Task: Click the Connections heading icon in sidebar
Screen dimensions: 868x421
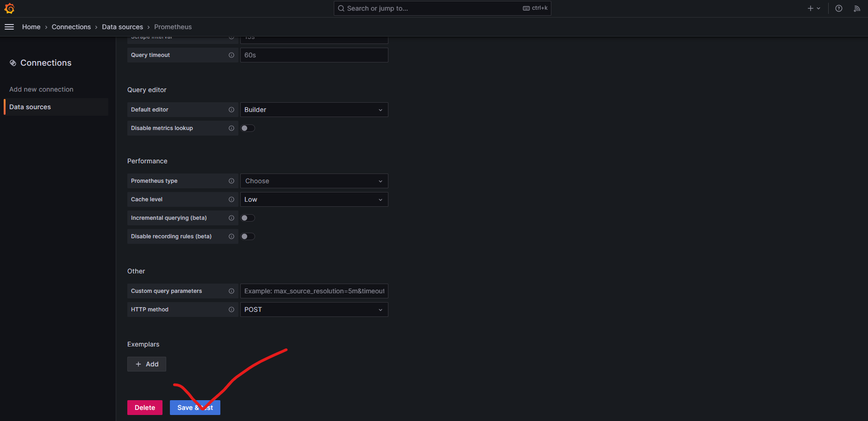Action: pyautogui.click(x=13, y=63)
